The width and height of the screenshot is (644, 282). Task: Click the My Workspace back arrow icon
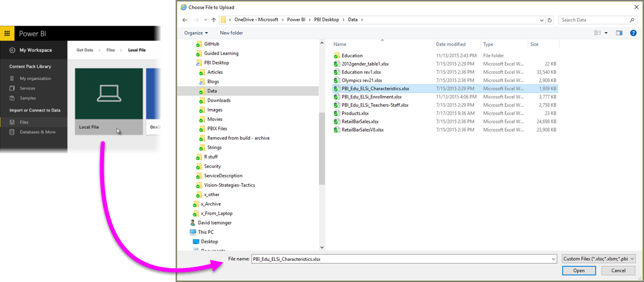point(12,50)
